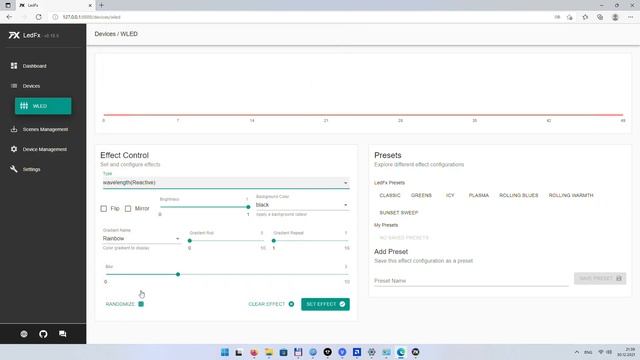
Task: Open Device Management in sidebar
Action: pyautogui.click(x=43, y=149)
